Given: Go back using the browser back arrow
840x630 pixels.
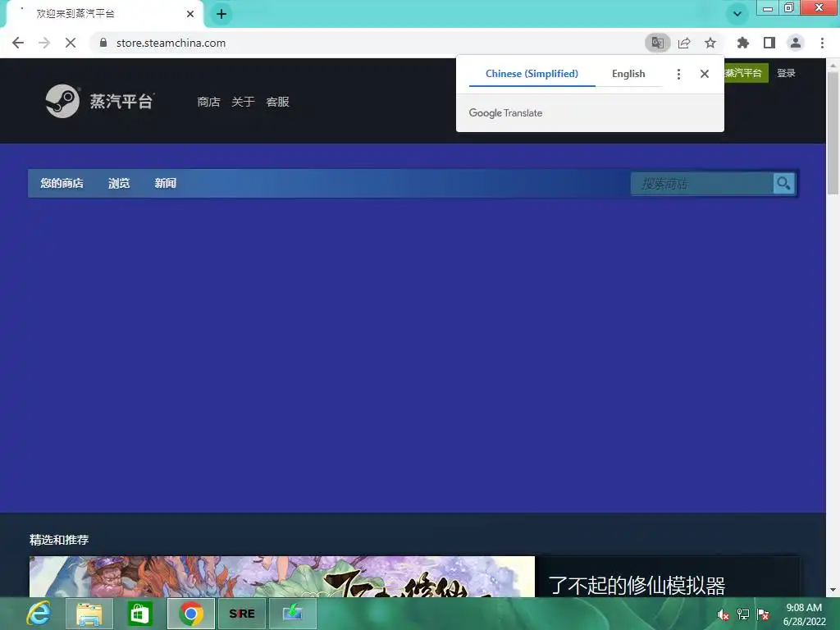Looking at the screenshot, I should [x=18, y=43].
